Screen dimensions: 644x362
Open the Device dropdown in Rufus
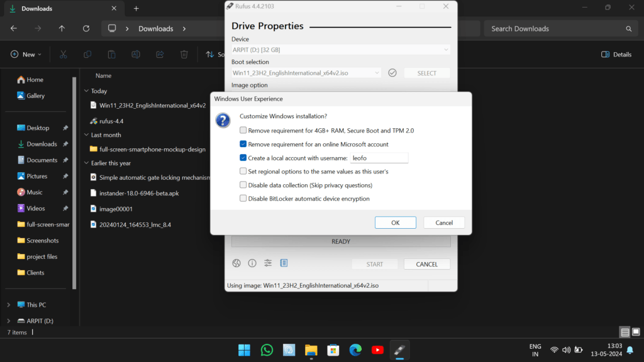pos(340,50)
